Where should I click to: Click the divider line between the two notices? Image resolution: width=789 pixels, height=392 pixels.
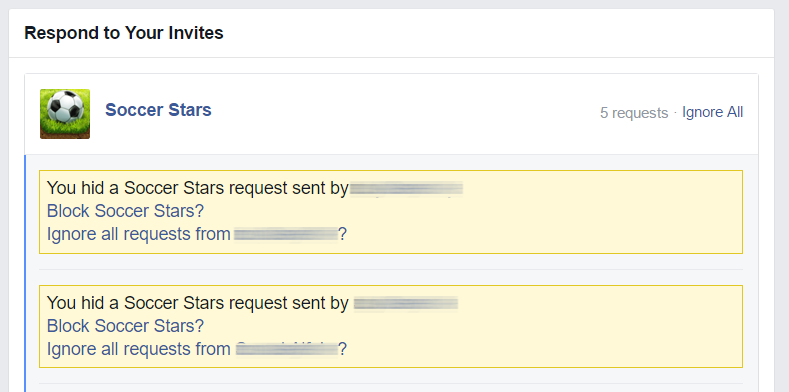(x=391, y=269)
